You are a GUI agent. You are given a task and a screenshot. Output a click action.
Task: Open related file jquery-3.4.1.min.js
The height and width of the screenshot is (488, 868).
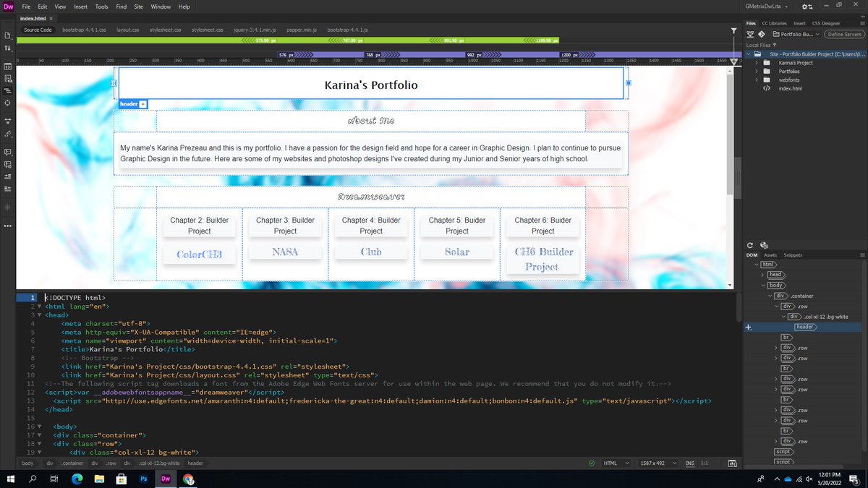coord(254,30)
